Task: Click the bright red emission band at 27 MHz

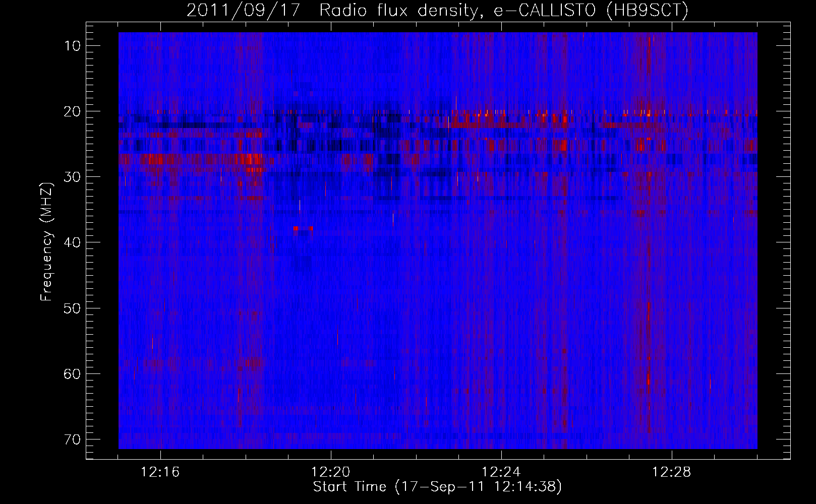Action: tap(197, 160)
